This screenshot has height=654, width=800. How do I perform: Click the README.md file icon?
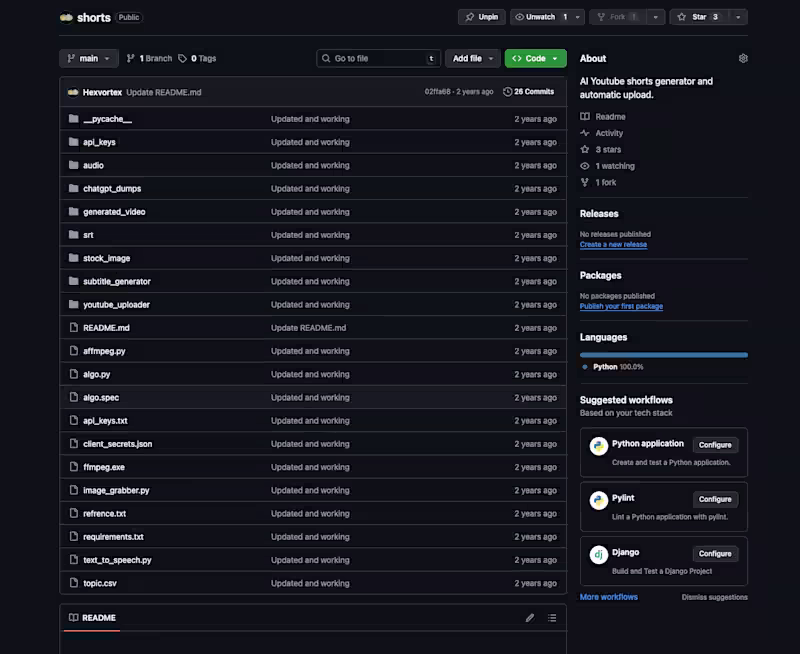click(73, 327)
